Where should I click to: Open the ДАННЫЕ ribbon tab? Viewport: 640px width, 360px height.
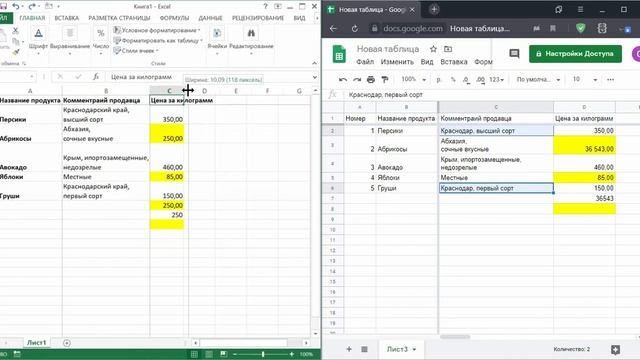pos(210,18)
